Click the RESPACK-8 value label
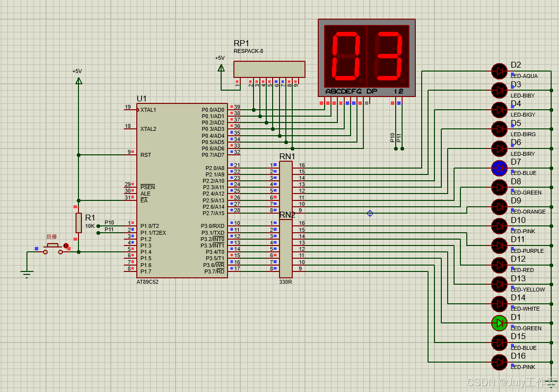 249,51
